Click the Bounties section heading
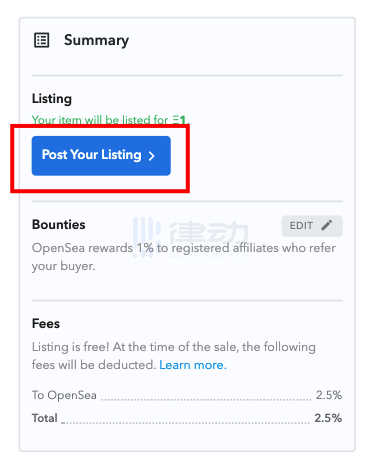The width and height of the screenshot is (382, 475). [x=59, y=225]
